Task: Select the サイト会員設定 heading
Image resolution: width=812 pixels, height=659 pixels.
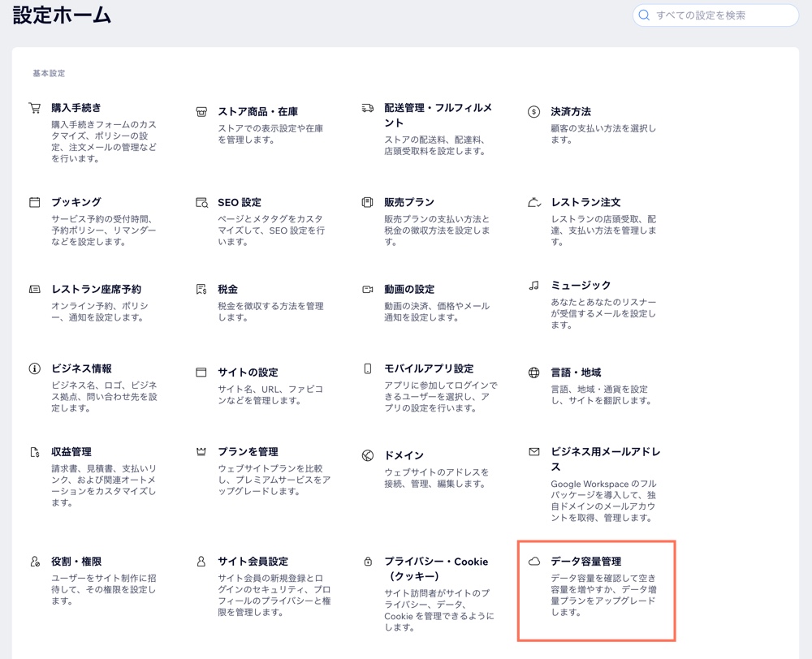Action: click(x=253, y=562)
